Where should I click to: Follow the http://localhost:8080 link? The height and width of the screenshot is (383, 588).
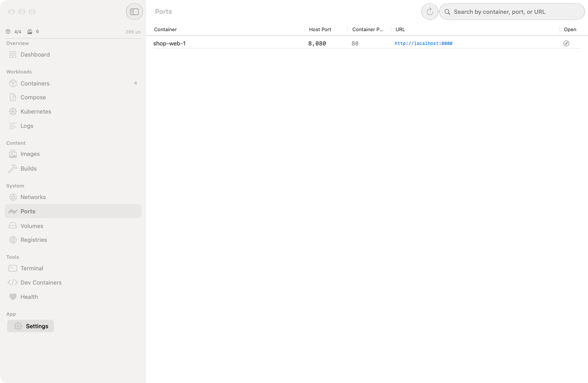click(424, 44)
